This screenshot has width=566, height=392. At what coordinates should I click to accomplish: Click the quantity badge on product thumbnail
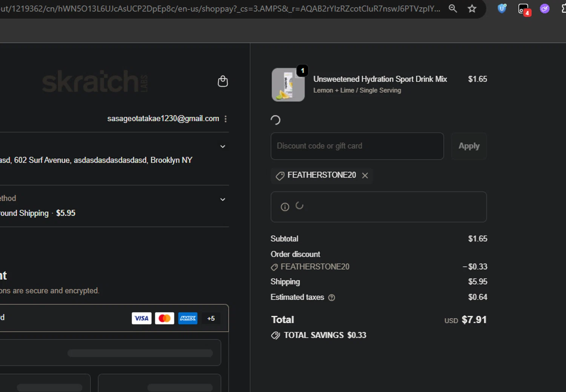[302, 71]
